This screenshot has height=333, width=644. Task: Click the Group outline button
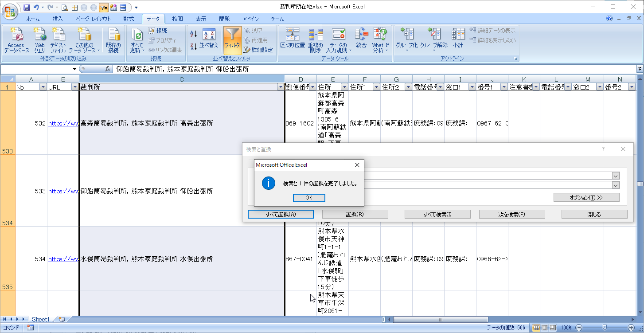coord(407,40)
